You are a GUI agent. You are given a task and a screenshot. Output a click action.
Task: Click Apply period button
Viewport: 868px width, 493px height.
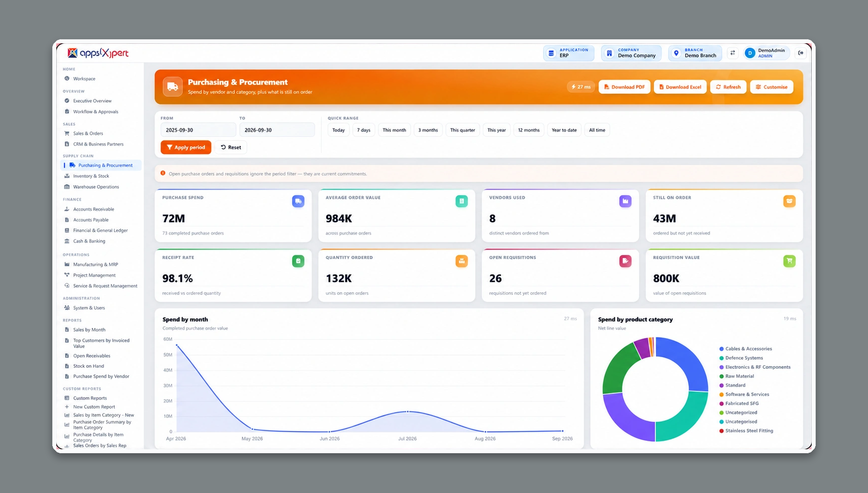186,147
